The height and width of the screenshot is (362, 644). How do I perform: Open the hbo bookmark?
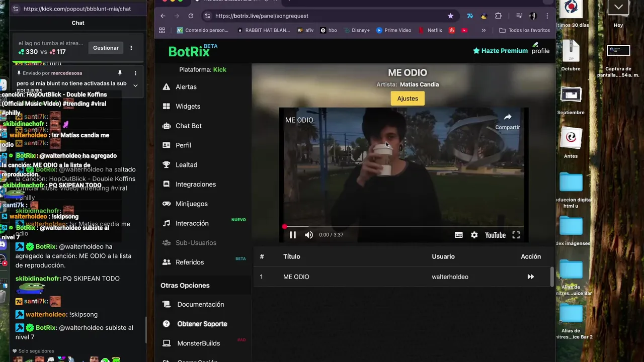[328, 30]
